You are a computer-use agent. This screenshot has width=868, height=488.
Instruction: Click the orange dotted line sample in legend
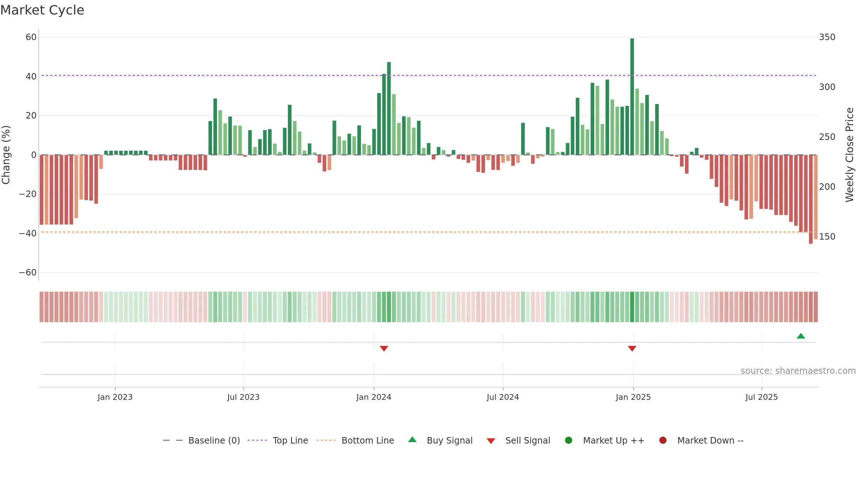pos(326,440)
